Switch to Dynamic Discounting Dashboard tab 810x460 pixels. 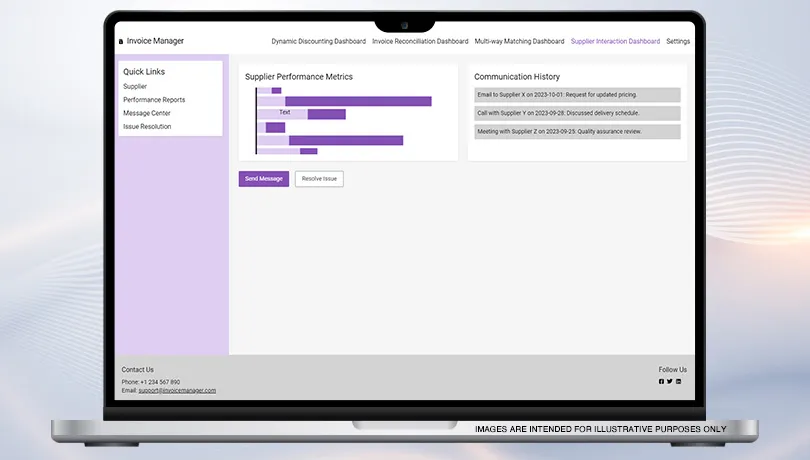[x=318, y=42]
